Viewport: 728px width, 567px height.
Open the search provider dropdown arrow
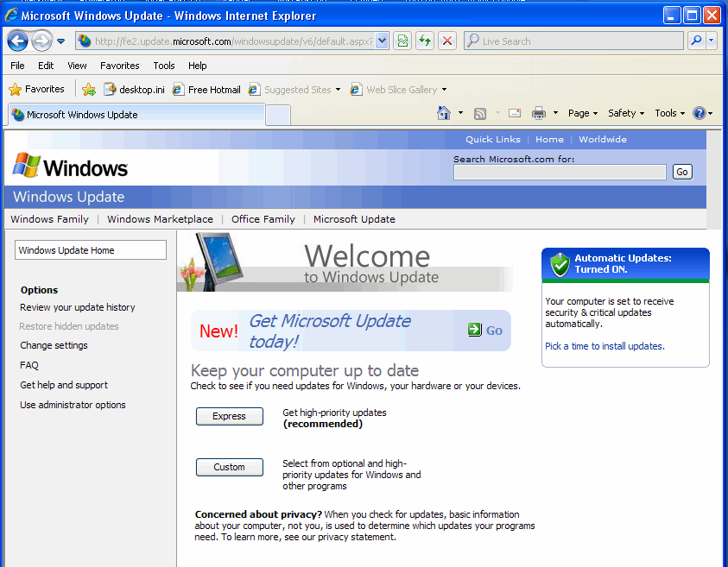pyautogui.click(x=712, y=41)
